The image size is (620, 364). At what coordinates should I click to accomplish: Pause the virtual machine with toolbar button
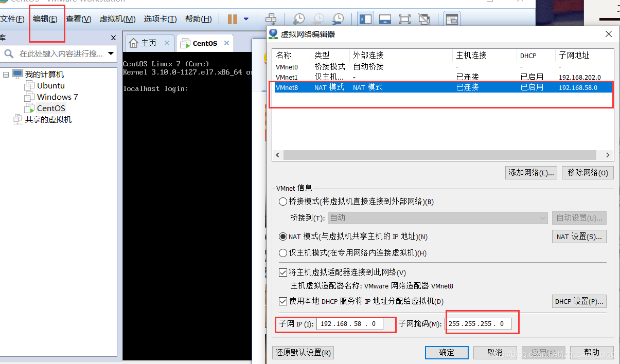(233, 19)
